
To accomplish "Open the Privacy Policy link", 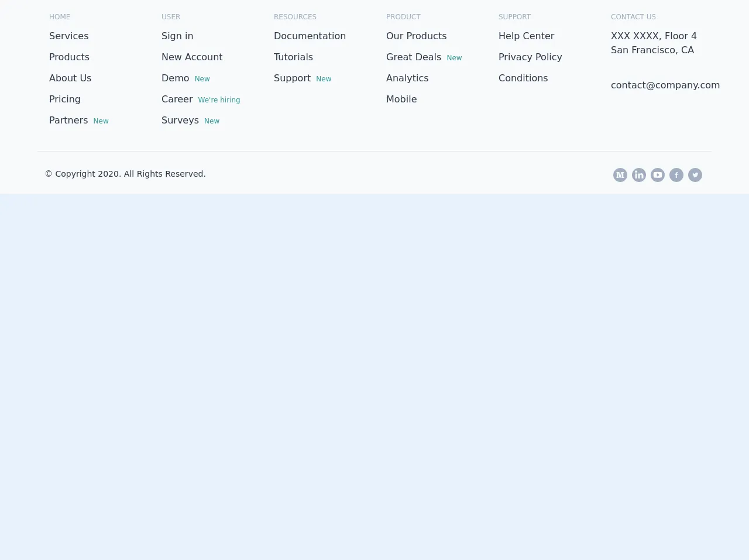I will (x=530, y=57).
